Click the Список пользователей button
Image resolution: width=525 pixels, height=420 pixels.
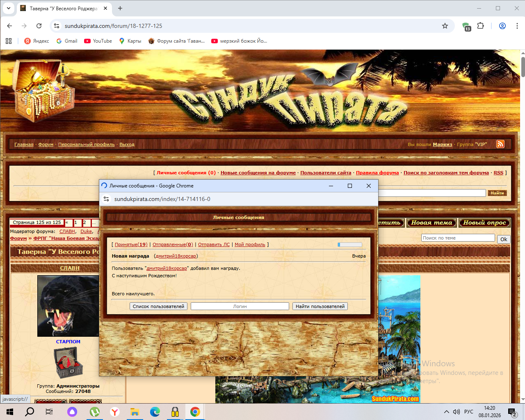[158, 306]
